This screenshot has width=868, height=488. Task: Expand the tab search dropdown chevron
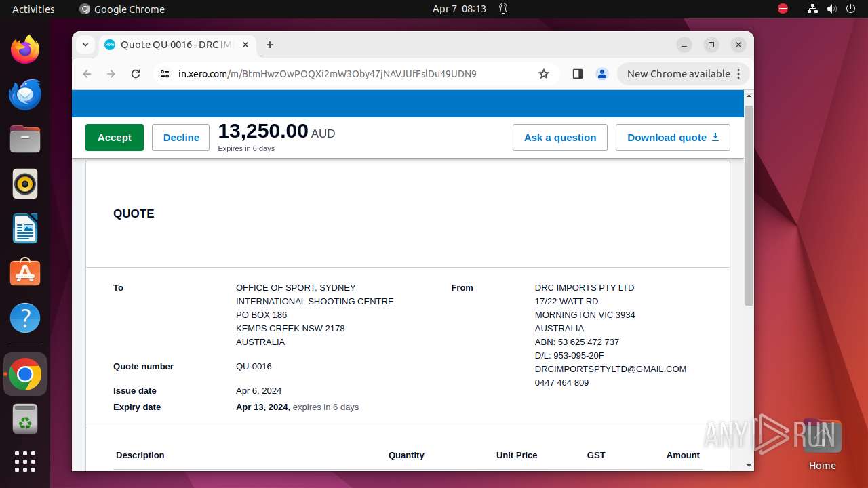[x=85, y=45]
